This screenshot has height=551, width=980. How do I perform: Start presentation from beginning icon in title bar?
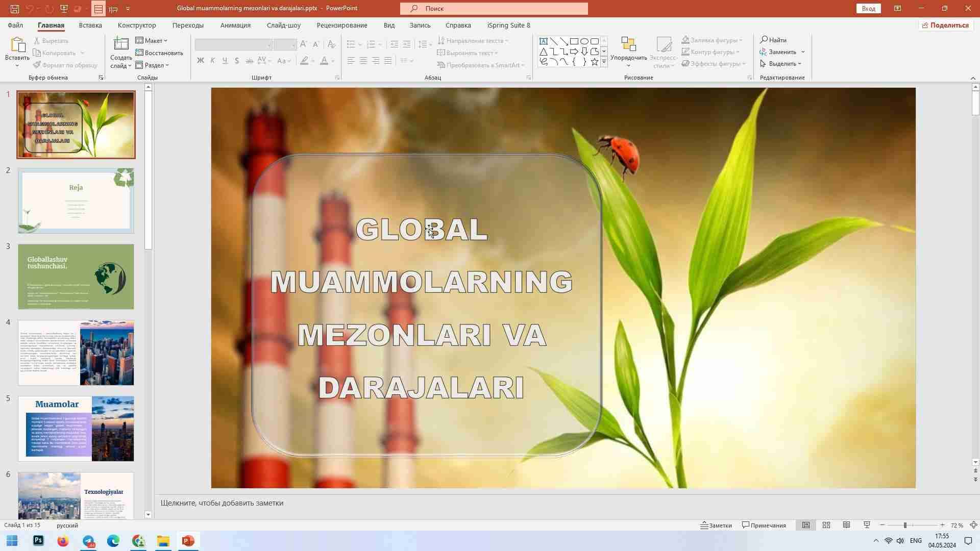pyautogui.click(x=64, y=9)
